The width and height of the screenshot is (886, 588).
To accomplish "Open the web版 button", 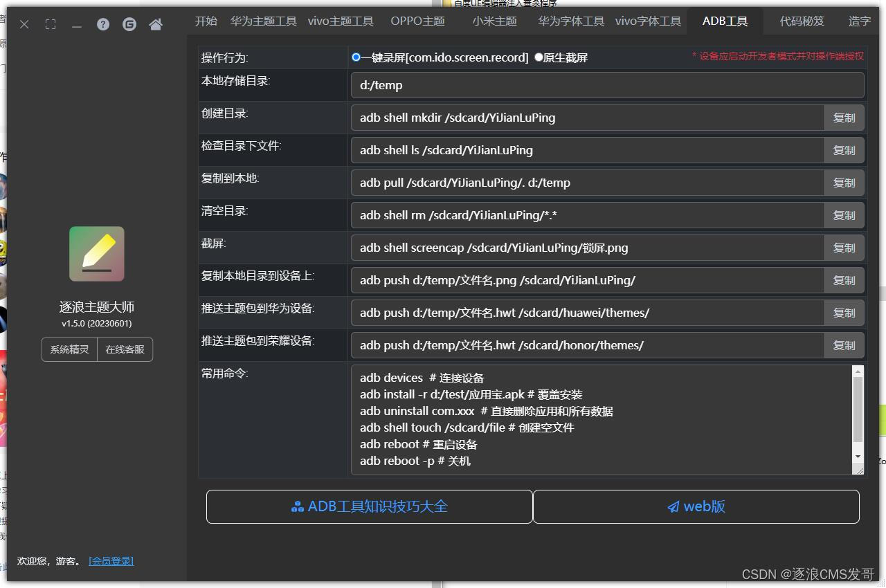I will pos(696,506).
